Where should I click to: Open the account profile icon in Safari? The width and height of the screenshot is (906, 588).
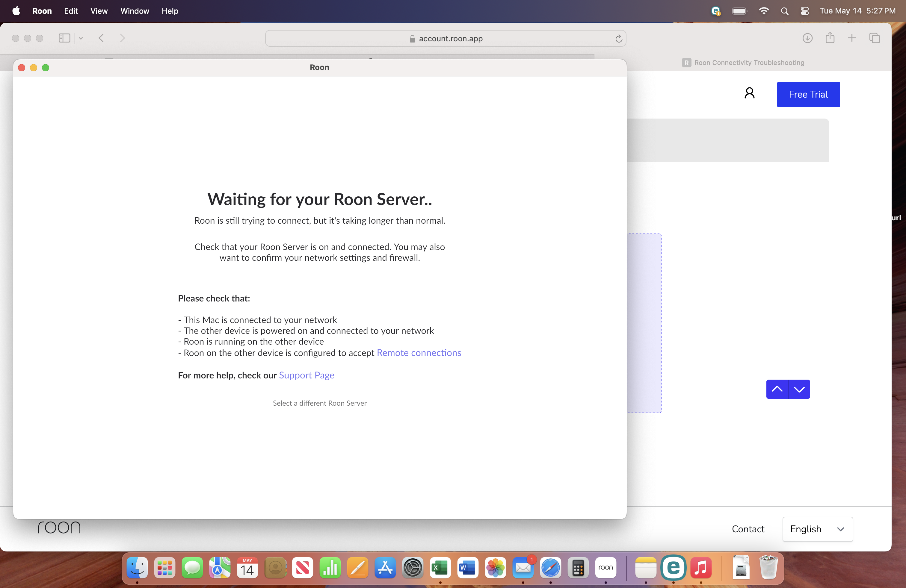point(749,93)
